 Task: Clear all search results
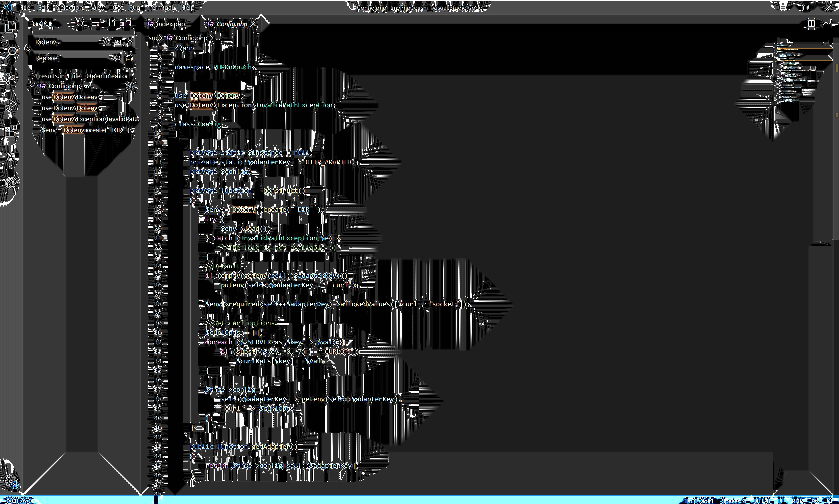click(95, 23)
